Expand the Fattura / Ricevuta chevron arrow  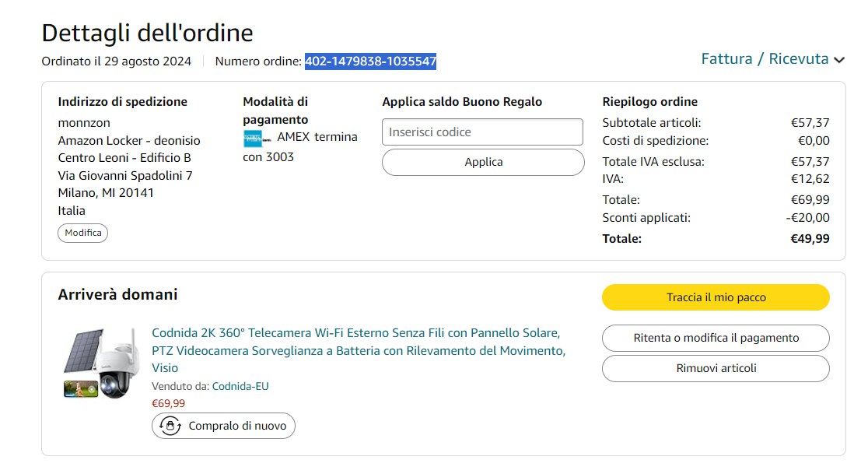point(839,60)
